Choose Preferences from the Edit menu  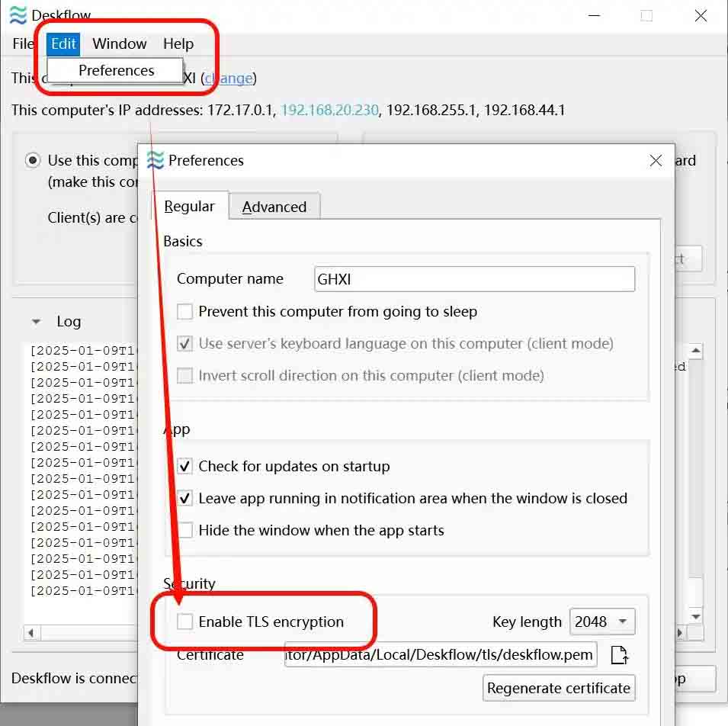coord(116,70)
